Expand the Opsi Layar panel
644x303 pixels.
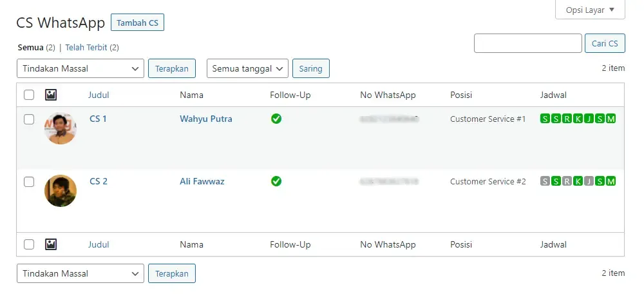click(590, 10)
